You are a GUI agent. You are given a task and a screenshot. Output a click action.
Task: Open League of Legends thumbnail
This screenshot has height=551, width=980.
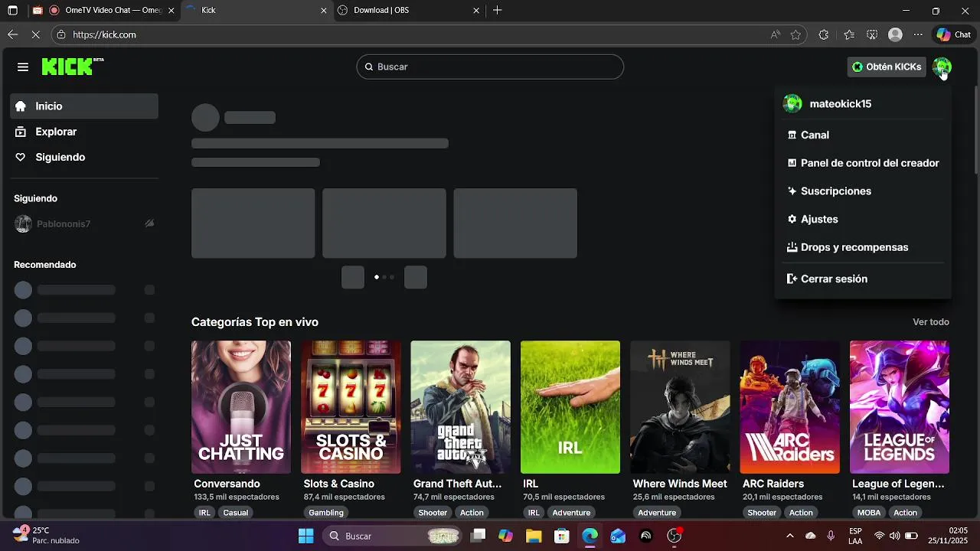(x=900, y=407)
